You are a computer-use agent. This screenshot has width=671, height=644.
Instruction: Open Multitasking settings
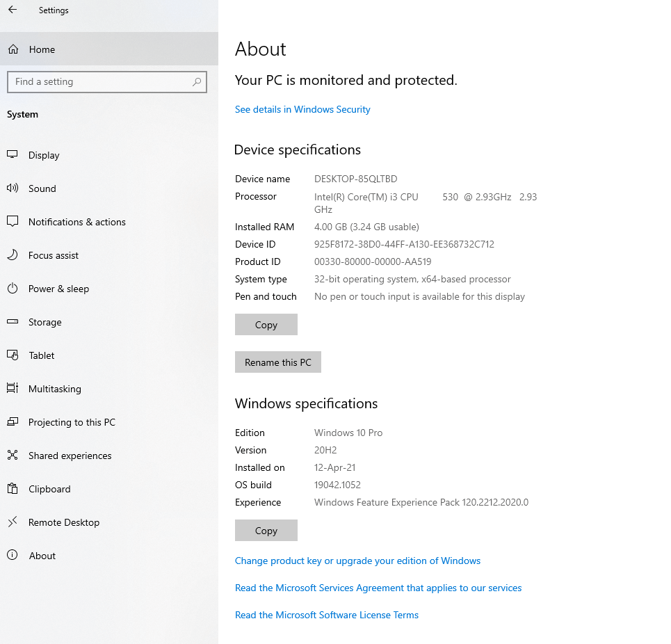13,388
